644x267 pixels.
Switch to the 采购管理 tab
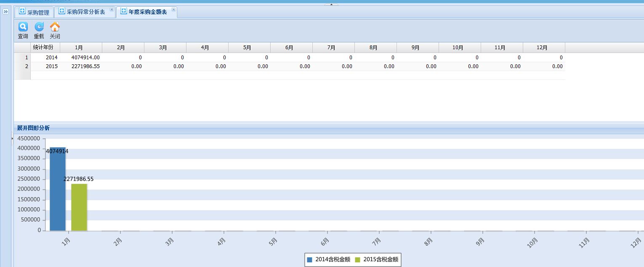tap(38, 12)
